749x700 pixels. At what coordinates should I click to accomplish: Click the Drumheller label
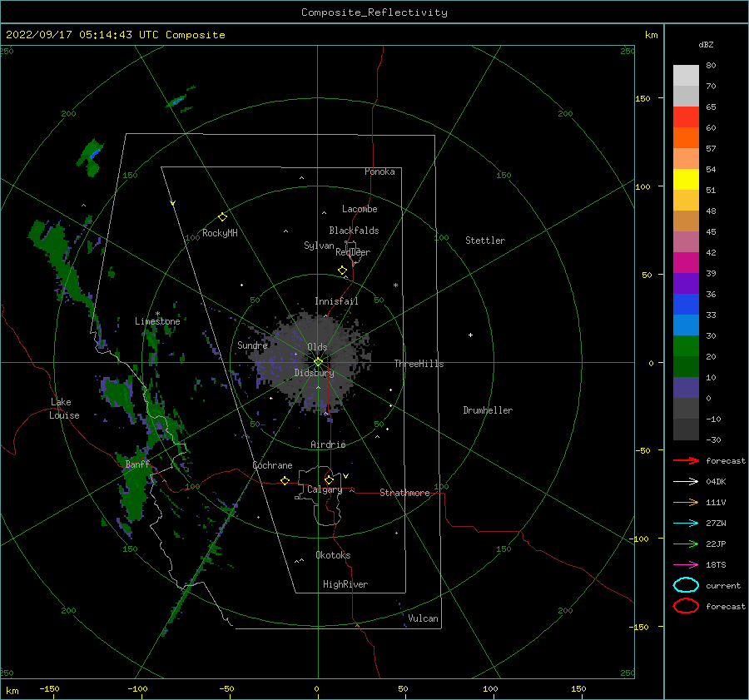(488, 410)
